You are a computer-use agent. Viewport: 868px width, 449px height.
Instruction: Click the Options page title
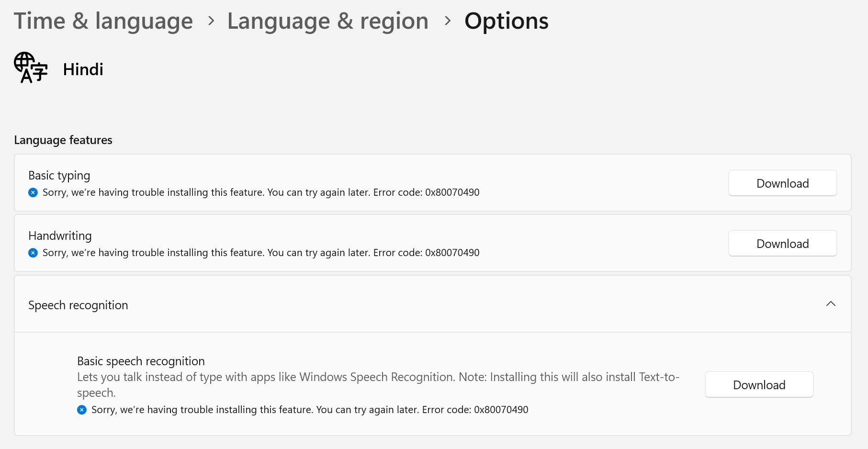coord(506,21)
